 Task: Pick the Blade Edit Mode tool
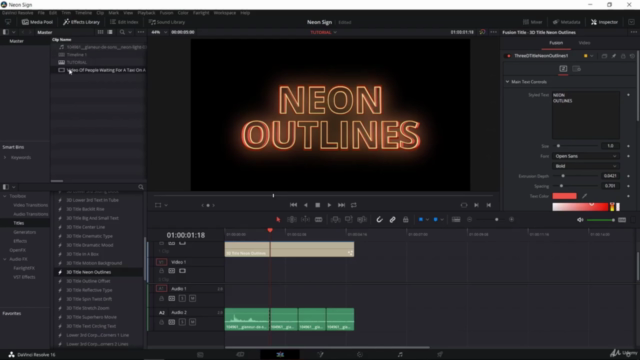click(x=319, y=220)
